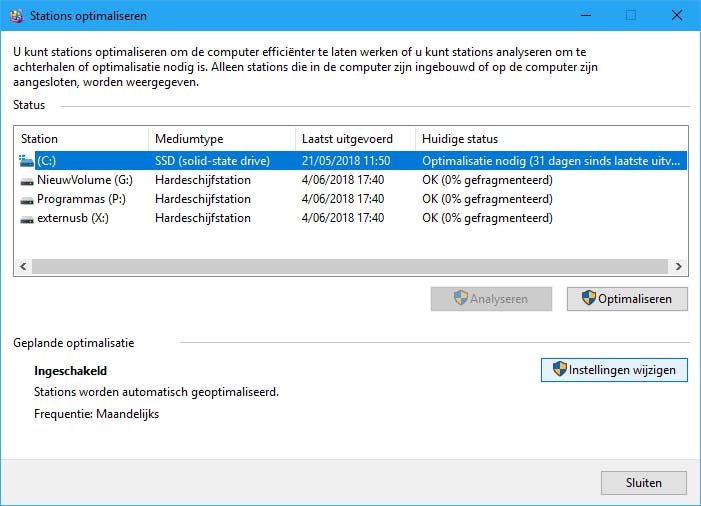
Task: Select the NieuwVolume (G:) drive icon
Action: pos(27,181)
